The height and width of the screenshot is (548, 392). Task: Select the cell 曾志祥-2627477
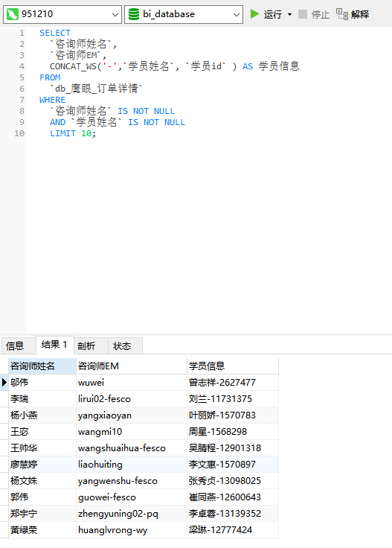[x=233, y=383]
